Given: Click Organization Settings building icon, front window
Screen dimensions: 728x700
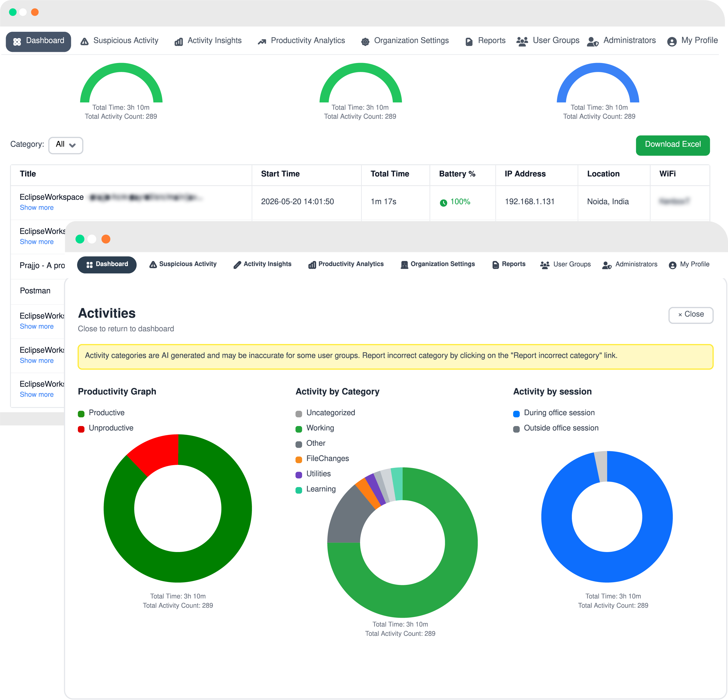Looking at the screenshot, I should (x=405, y=265).
